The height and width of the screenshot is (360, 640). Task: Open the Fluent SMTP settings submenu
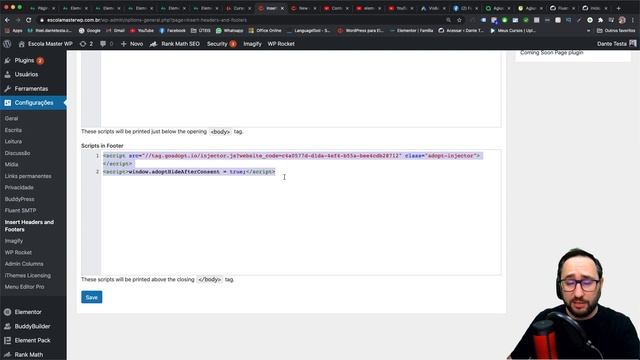pos(20,210)
